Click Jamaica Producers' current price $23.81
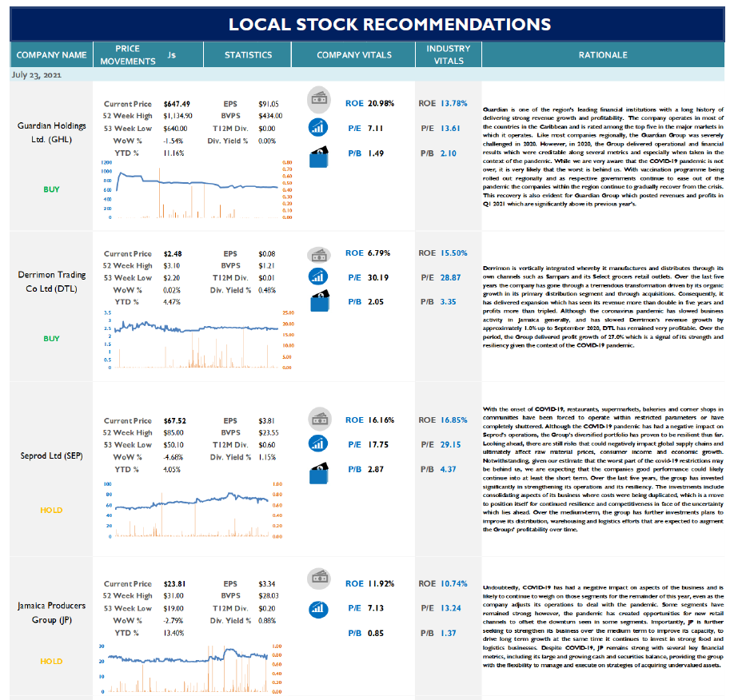Image resolution: width=746 pixels, height=700 pixels. tap(174, 584)
